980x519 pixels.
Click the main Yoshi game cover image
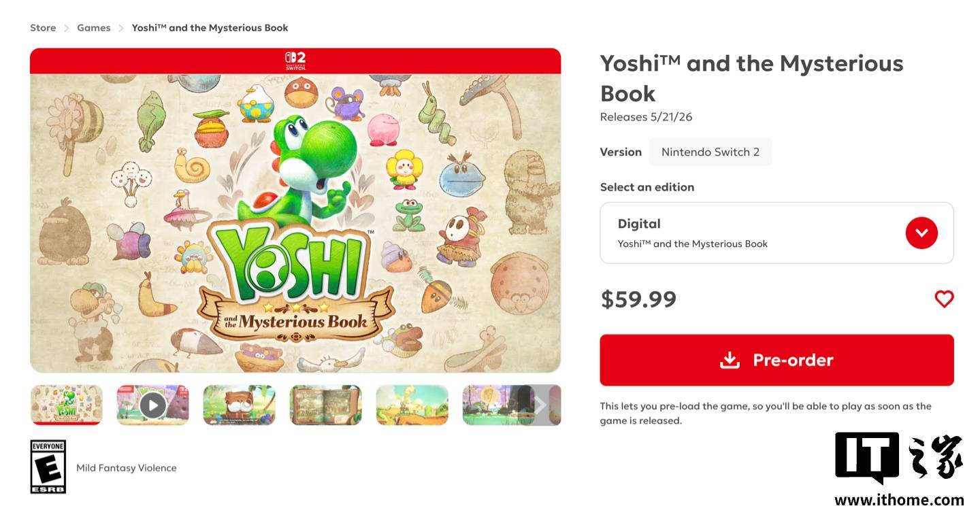pos(295,222)
